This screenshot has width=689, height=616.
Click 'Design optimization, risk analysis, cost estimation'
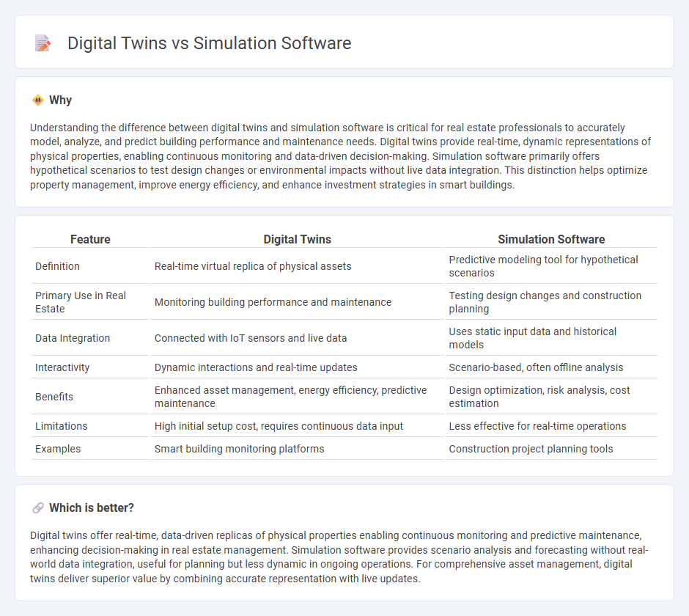[539, 397]
